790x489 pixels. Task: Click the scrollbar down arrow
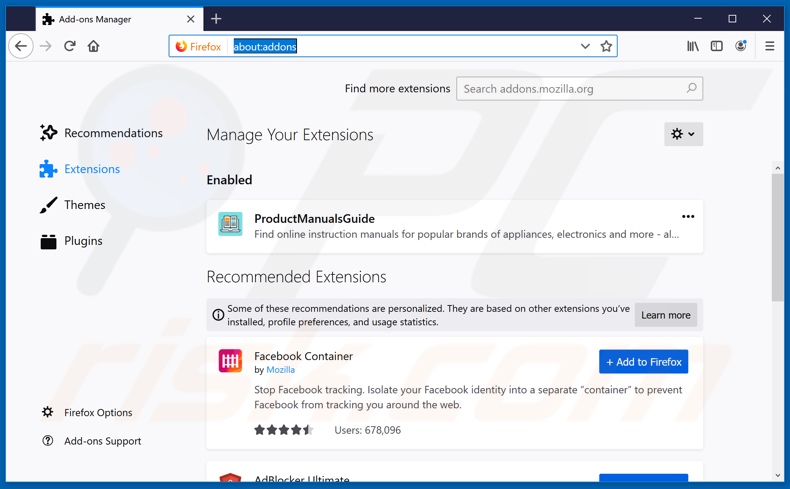[x=777, y=475]
